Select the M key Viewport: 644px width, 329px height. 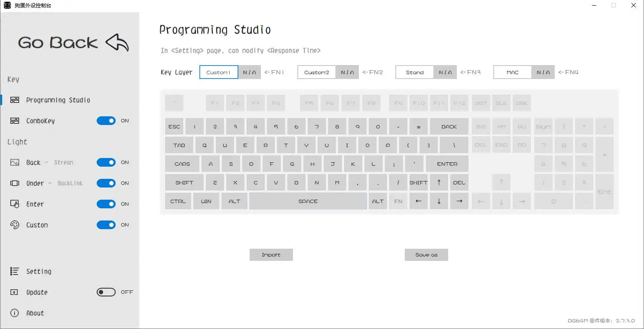(337, 183)
